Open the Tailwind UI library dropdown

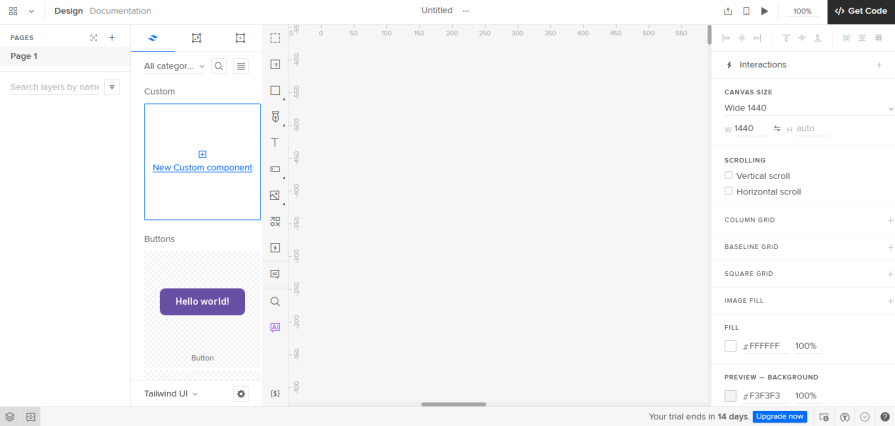[x=171, y=394]
